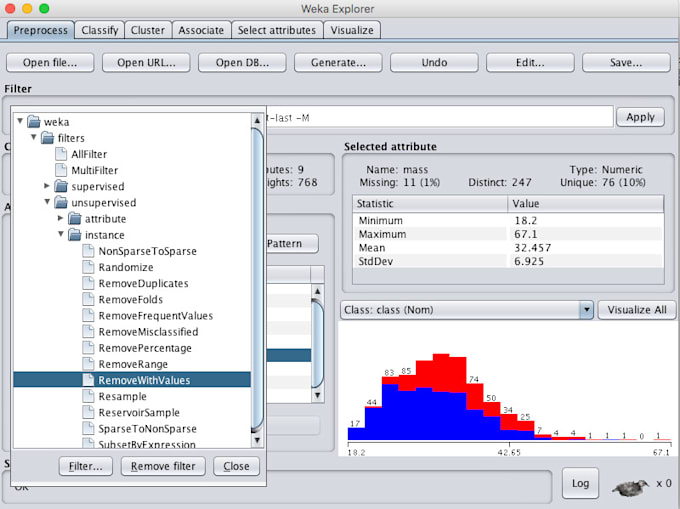Open the Select attributes tab

coord(276,30)
